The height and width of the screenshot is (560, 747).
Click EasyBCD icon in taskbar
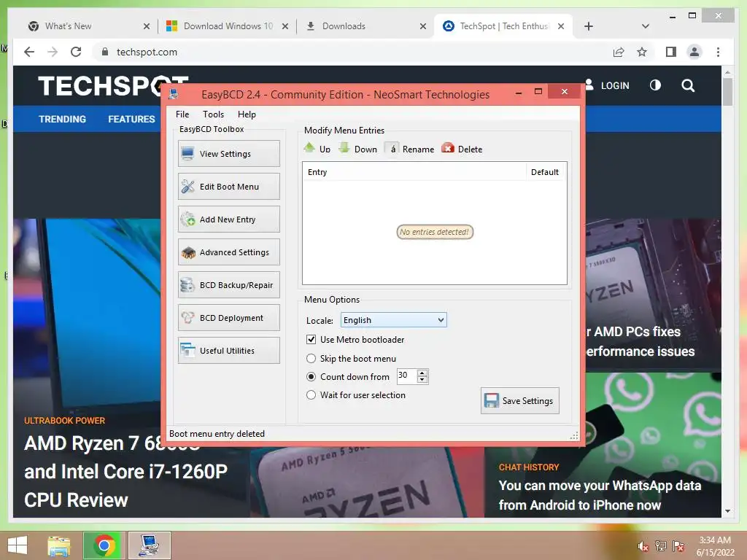(x=149, y=545)
